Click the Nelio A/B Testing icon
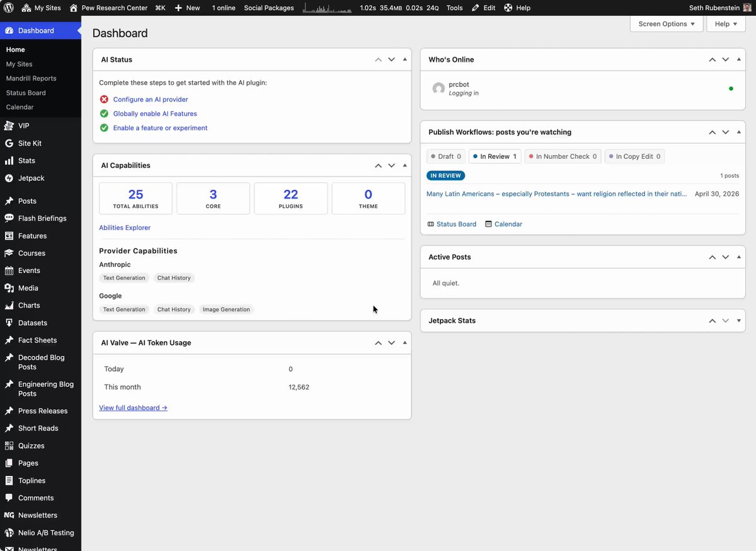The width and height of the screenshot is (756, 551). [x=9, y=533]
